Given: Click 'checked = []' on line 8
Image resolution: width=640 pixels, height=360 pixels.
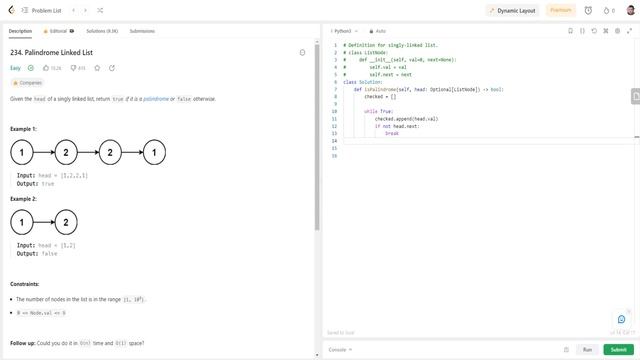Looking at the screenshot, I should tap(380, 97).
